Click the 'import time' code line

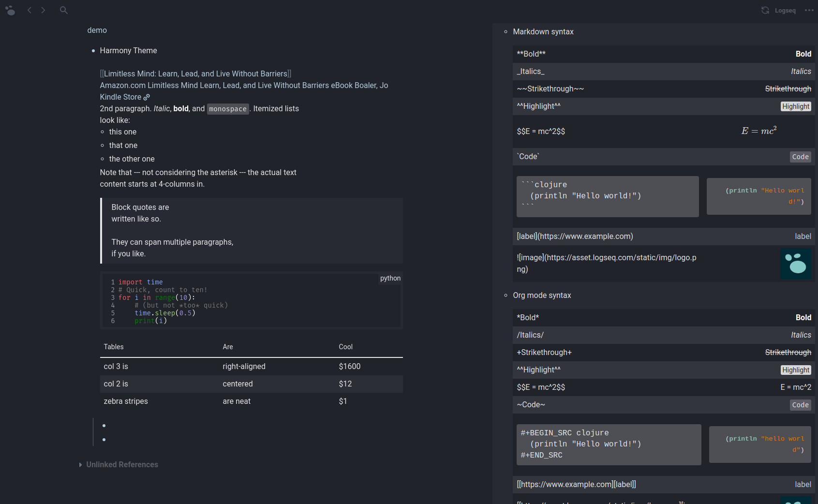[141, 282]
